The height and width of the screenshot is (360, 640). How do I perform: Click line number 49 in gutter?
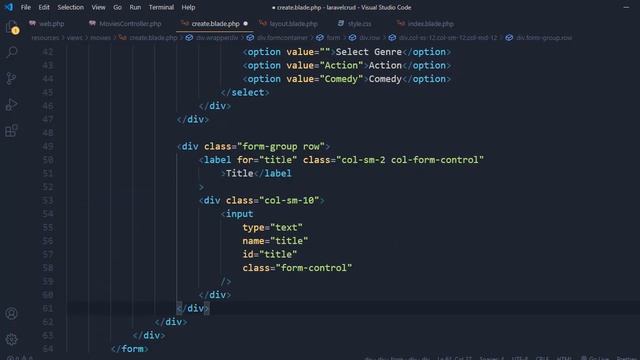48,146
